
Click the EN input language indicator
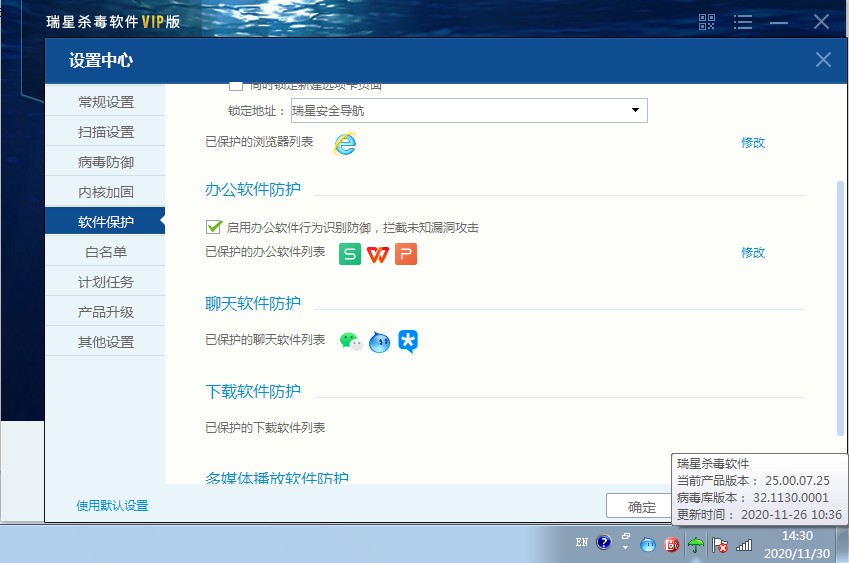point(582,542)
